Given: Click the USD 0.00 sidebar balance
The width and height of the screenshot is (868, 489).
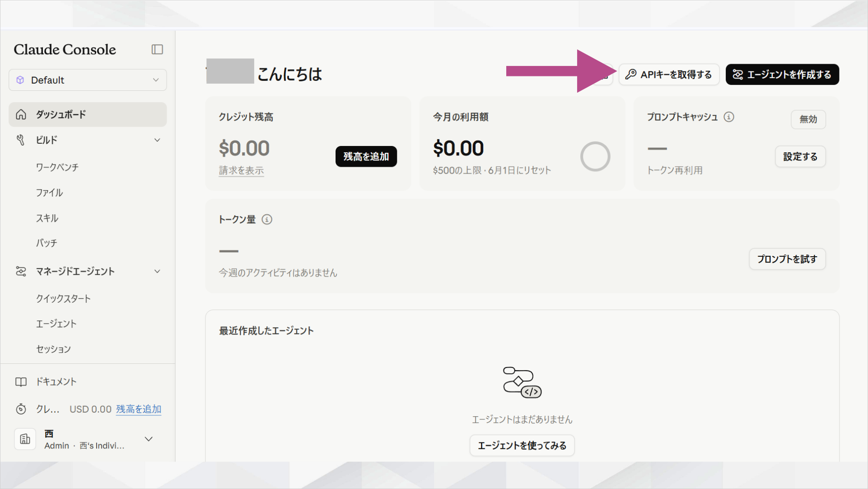Looking at the screenshot, I should point(90,409).
